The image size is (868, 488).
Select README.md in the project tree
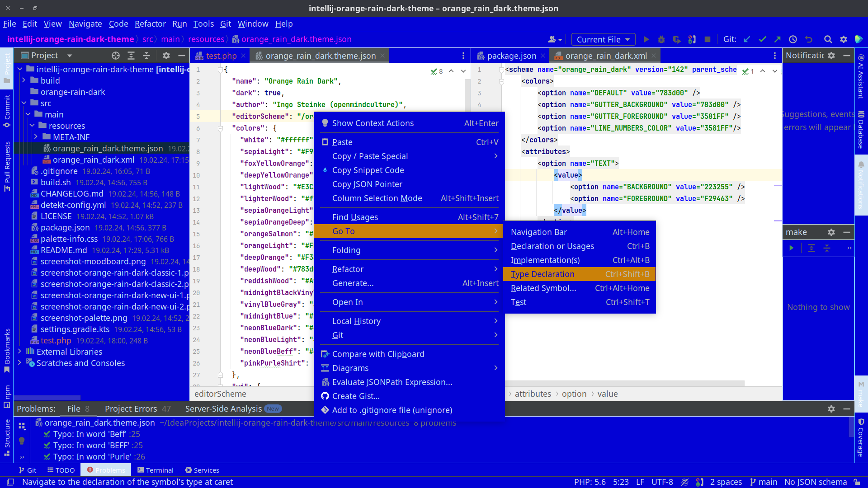64,250
